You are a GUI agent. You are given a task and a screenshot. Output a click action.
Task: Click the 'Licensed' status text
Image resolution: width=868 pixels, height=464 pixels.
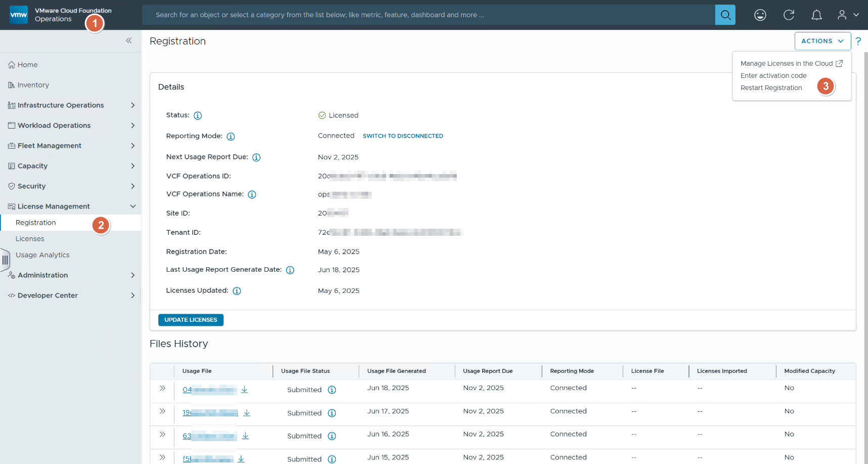343,115
